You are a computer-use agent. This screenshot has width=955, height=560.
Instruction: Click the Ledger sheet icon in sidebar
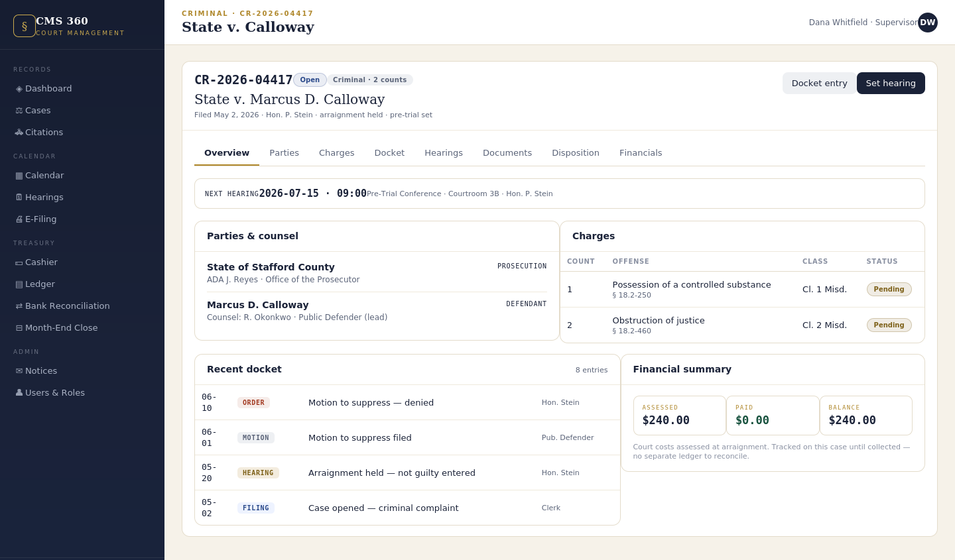[19, 284]
